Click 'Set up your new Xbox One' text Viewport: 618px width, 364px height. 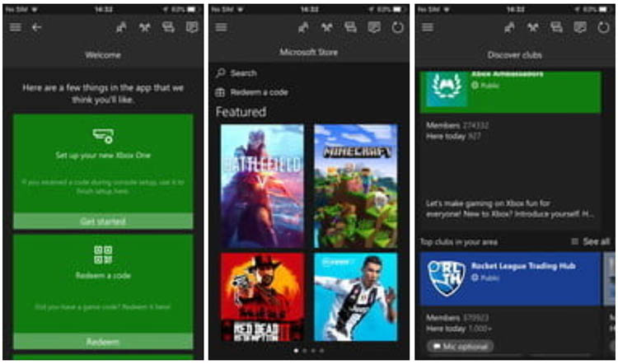tap(103, 155)
